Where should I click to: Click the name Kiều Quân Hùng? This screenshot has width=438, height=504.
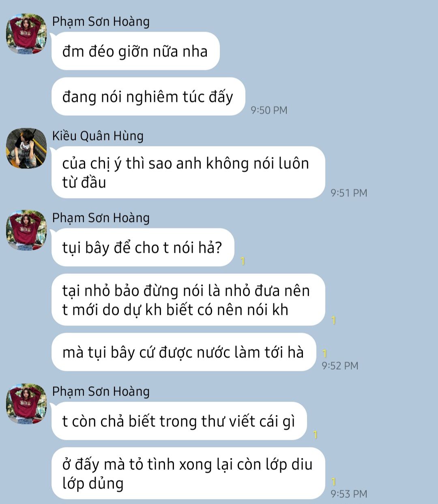(x=98, y=136)
